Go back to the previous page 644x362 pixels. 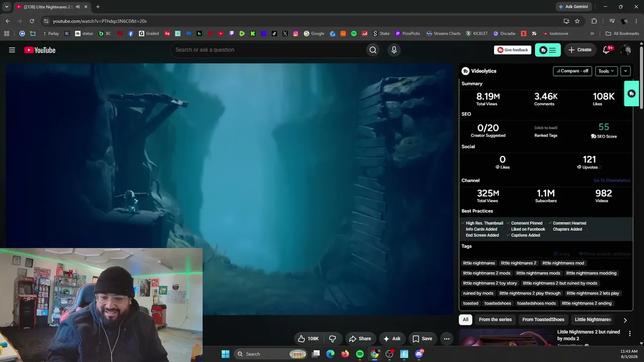8,21
